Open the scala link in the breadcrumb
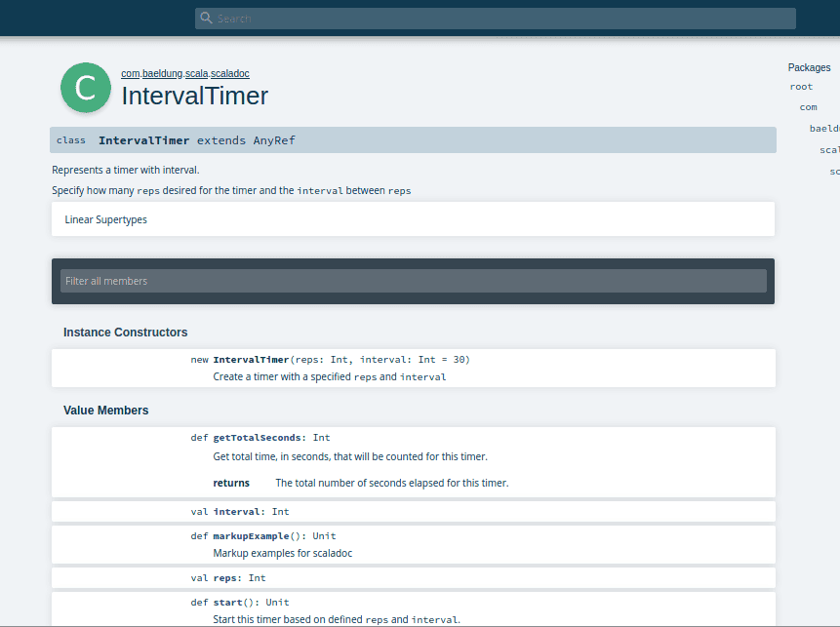The height and width of the screenshot is (627, 840). 196,74
